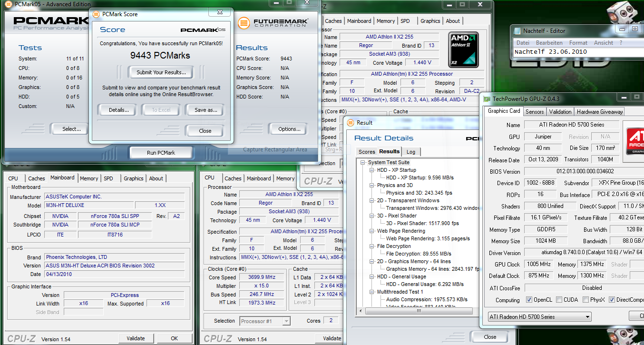Click the ATI Radeon logo in GPU-Z

click(x=634, y=141)
